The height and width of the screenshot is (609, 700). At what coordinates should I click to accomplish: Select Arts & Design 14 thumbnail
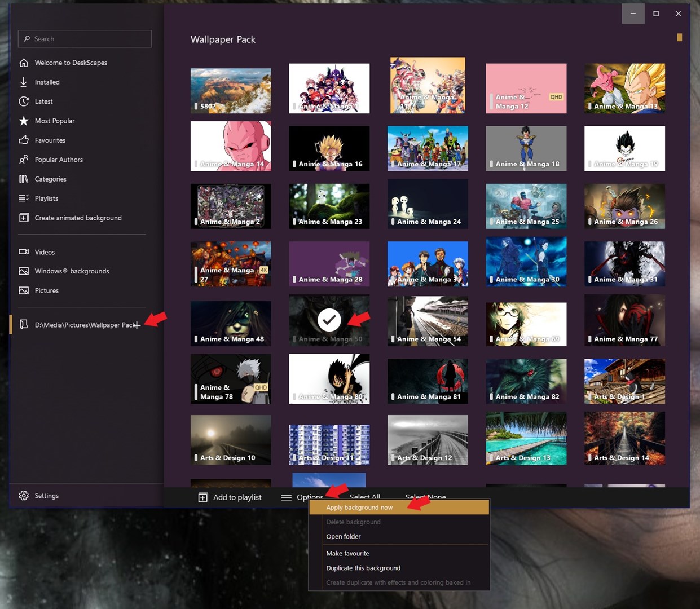[624, 438]
